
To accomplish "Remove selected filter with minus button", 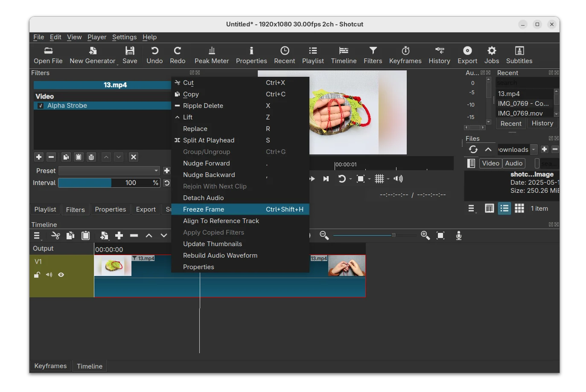I will 51,157.
